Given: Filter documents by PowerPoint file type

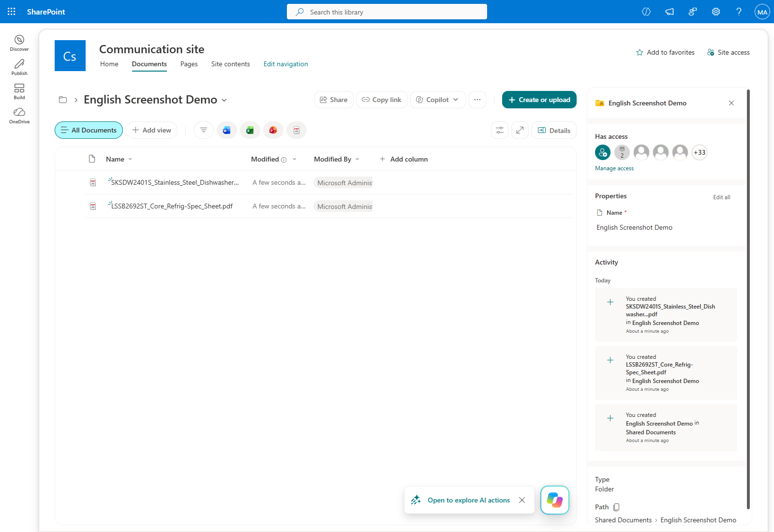Looking at the screenshot, I should [273, 130].
